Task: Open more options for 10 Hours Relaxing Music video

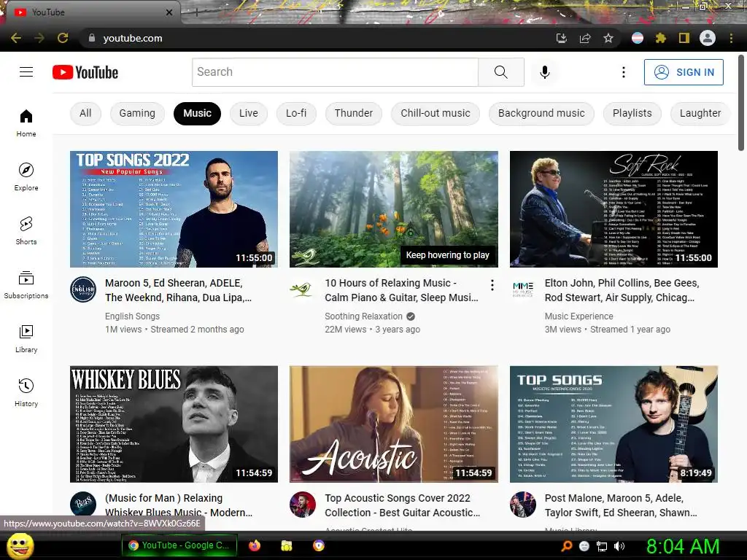Action: click(x=492, y=285)
